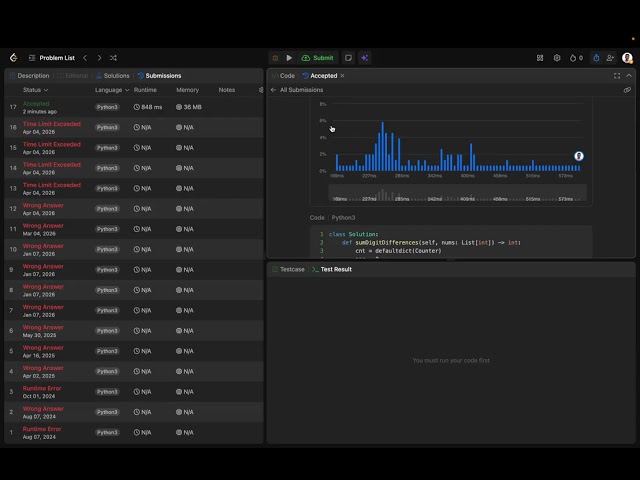640x480 pixels.
Task: Open Wrong Answer submission from Mar 04, 2026
Action: click(133, 229)
